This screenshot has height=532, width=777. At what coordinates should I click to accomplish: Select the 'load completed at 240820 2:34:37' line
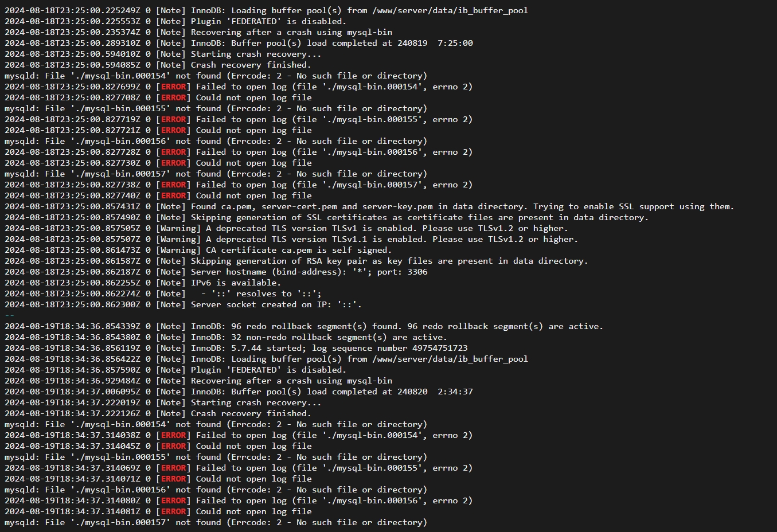point(239,392)
